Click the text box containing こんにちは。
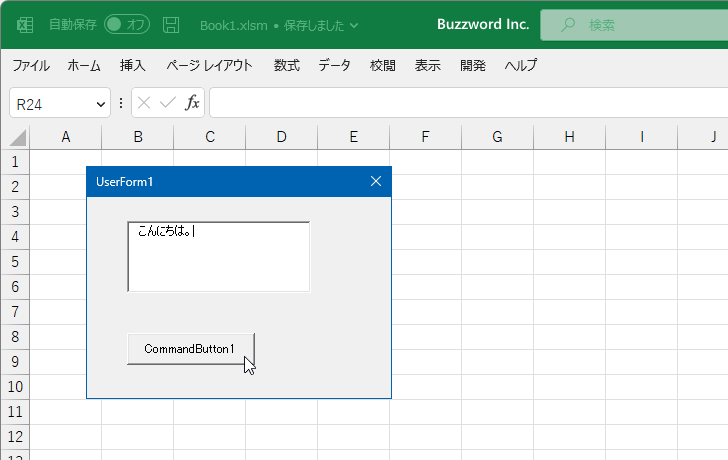 (219, 257)
